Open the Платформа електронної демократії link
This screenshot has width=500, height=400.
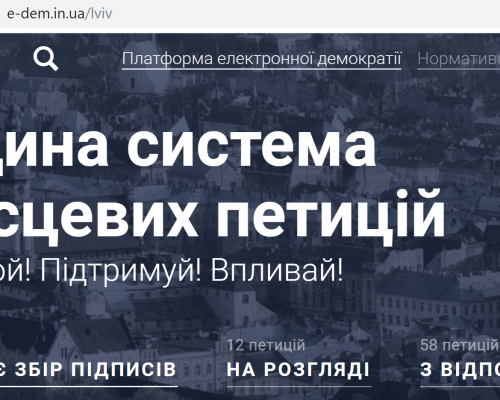pos(262,59)
